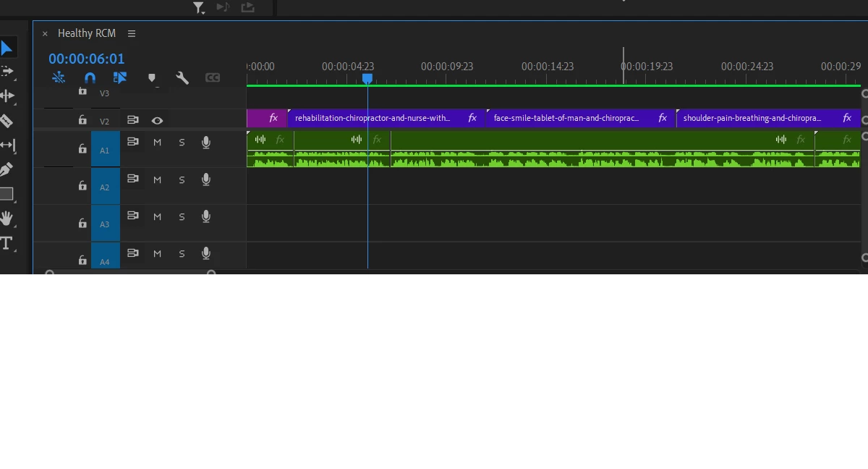Select the Type tool
The width and height of the screenshot is (868, 469).
7,243
